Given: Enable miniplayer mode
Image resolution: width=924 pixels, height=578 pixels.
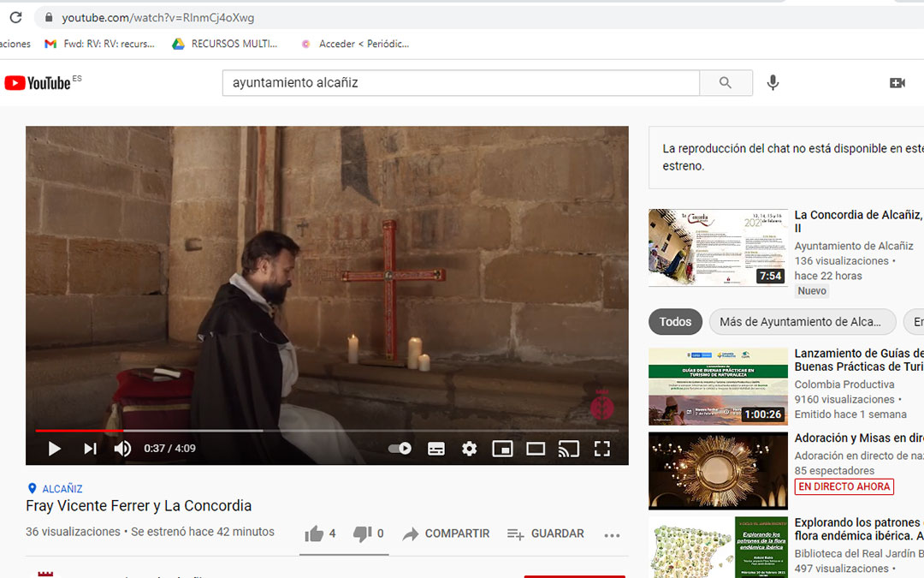Looking at the screenshot, I should [x=502, y=449].
